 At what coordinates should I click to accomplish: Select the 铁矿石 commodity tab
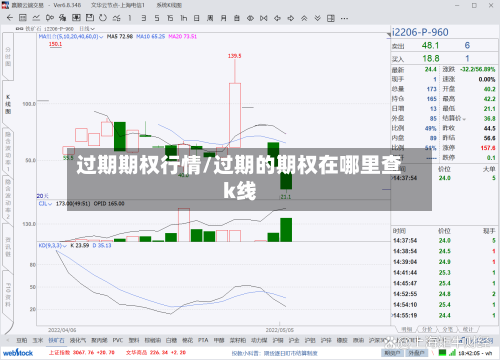coord(56,340)
